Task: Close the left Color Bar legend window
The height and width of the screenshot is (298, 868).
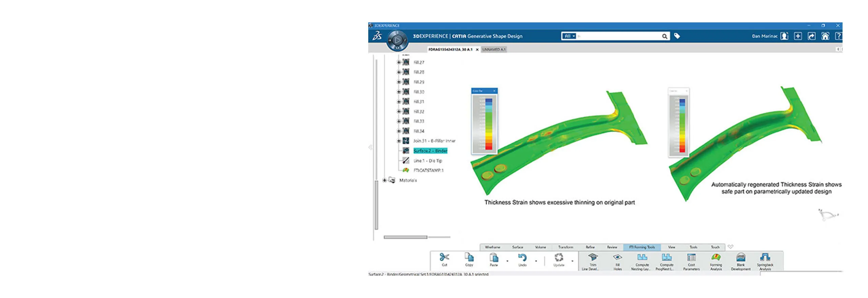Action: click(x=494, y=91)
